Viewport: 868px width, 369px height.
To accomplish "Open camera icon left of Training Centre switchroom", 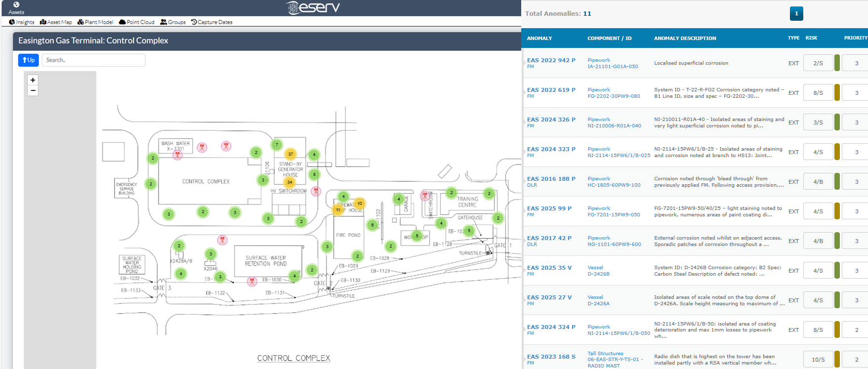I will pyautogui.click(x=425, y=195).
